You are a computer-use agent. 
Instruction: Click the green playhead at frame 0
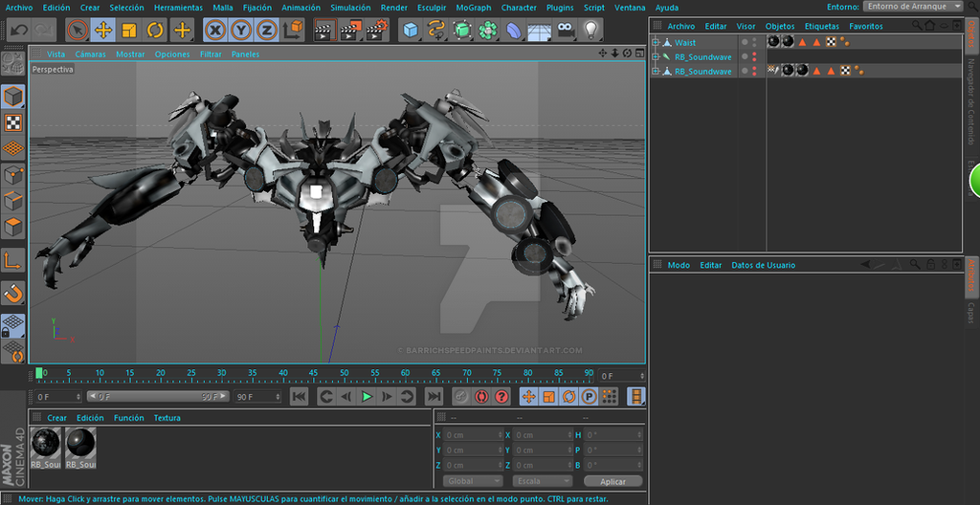[39, 374]
